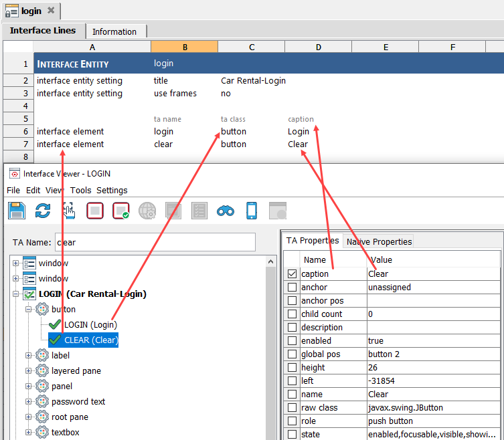Image resolution: width=504 pixels, height=440 pixels.
Task: Check the description property checkbox
Action: click(x=292, y=327)
